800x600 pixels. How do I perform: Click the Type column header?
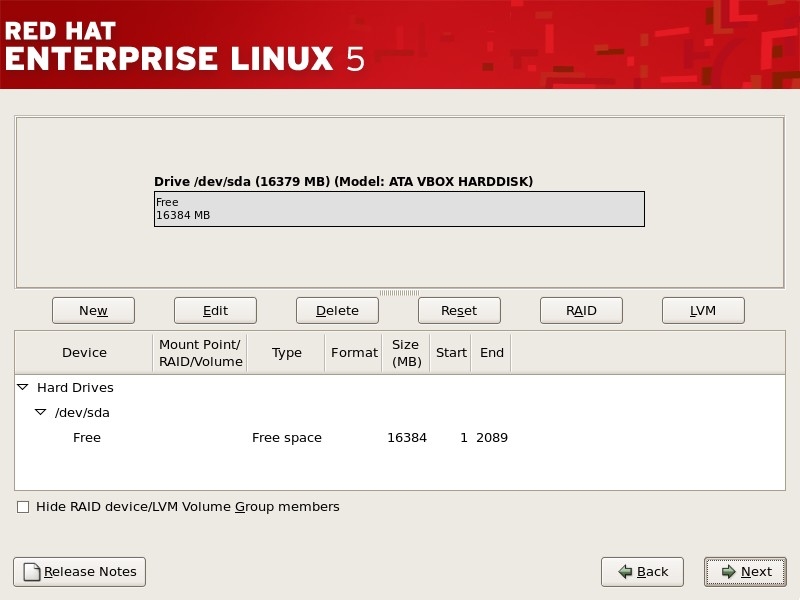[286, 353]
